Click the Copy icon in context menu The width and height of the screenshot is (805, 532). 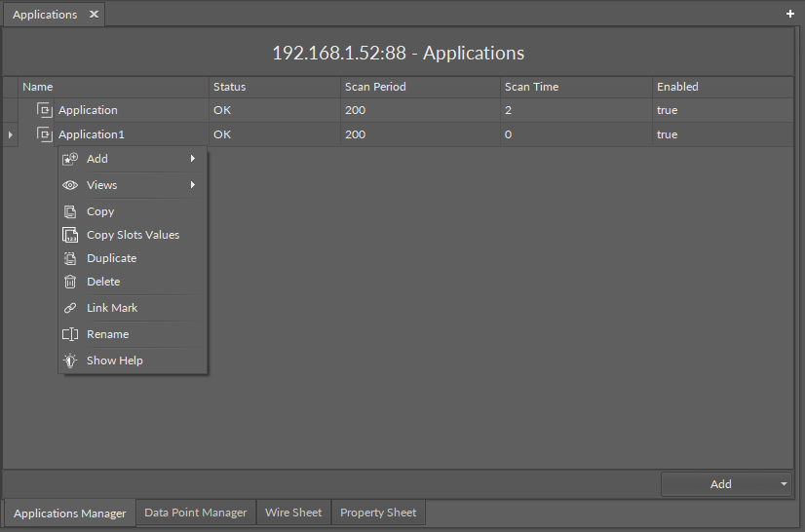(x=70, y=211)
